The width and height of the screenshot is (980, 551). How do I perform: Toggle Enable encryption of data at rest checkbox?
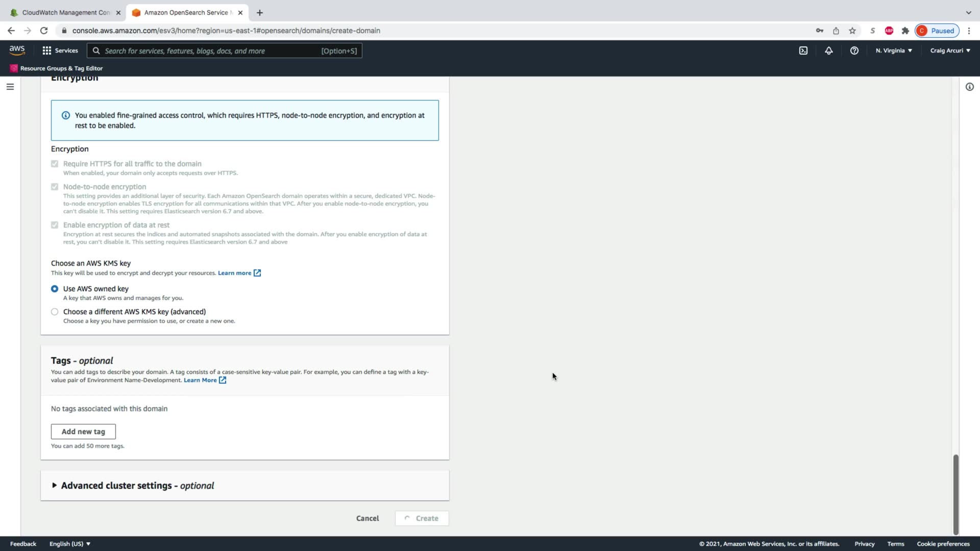[55, 225]
